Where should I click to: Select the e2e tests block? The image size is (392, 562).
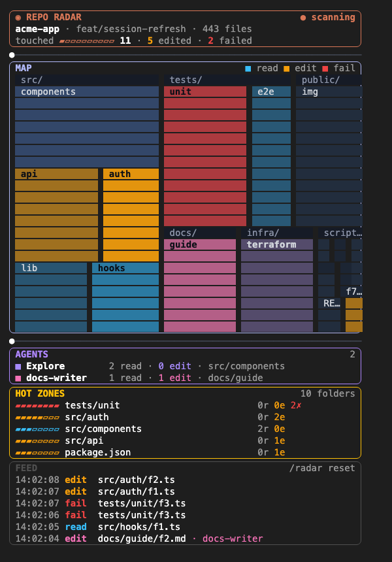pyautogui.click(x=271, y=156)
